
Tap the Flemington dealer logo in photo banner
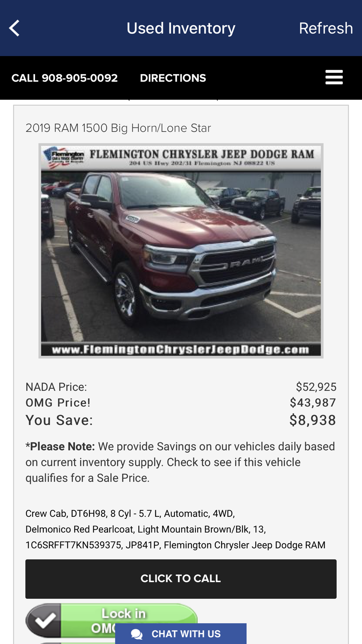[x=63, y=156]
